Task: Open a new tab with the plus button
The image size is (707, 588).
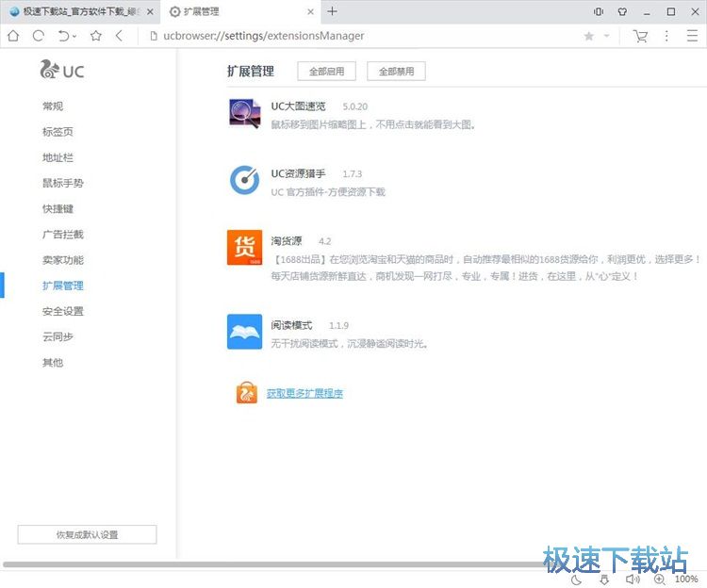Action: [333, 11]
